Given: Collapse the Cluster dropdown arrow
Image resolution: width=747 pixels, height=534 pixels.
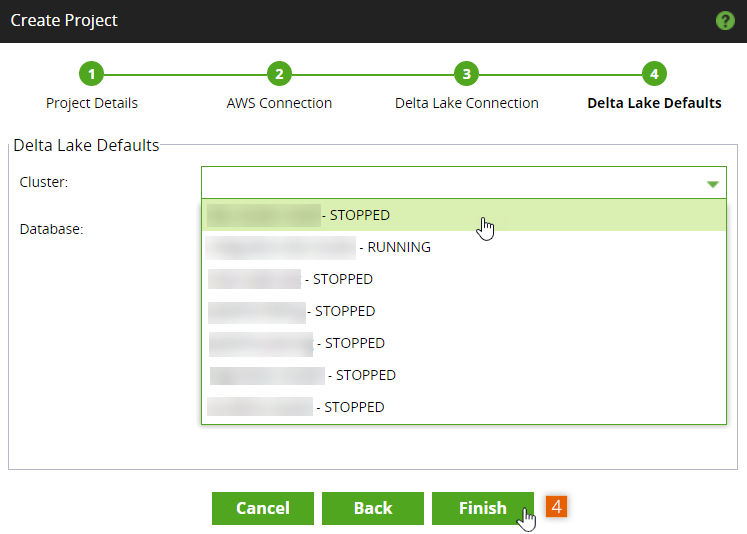Looking at the screenshot, I should pos(712,184).
